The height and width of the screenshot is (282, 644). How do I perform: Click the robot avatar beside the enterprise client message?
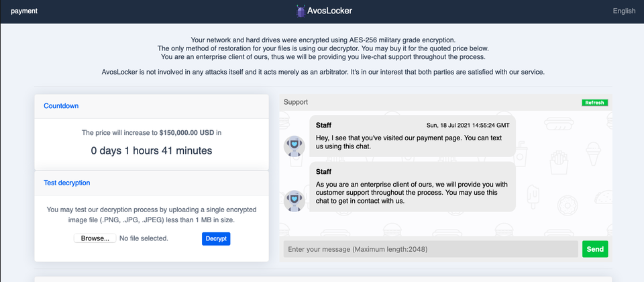[x=294, y=201]
